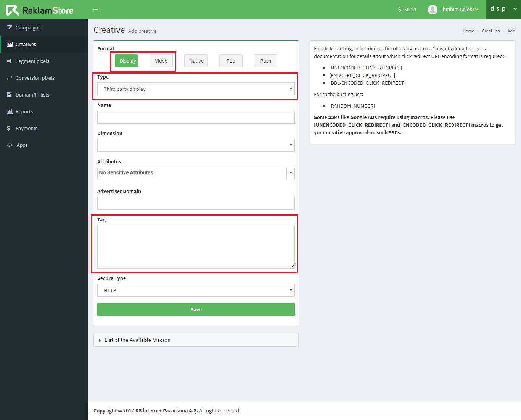
Task: Click the dollar balance icon in header
Action: (x=399, y=10)
